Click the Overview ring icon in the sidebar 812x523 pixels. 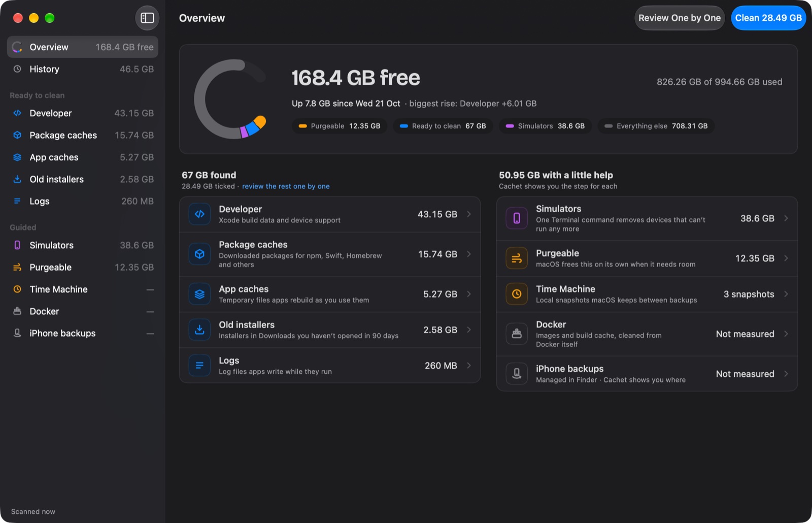(17, 47)
